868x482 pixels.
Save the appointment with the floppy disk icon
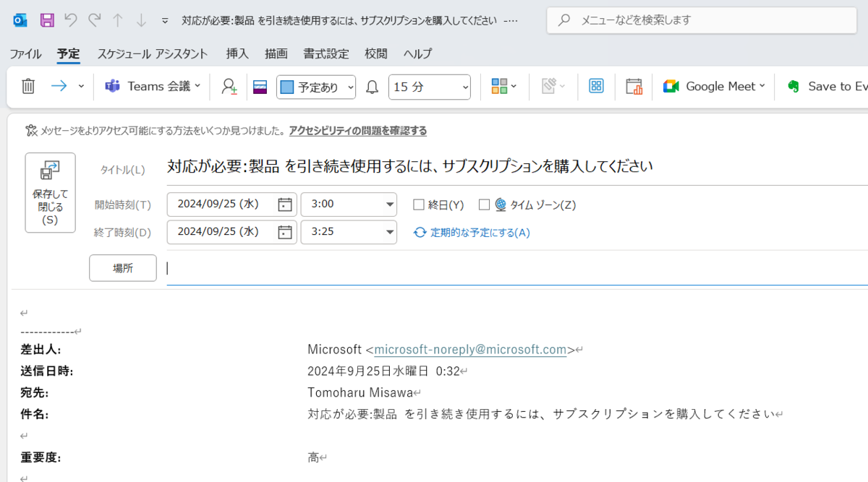47,20
